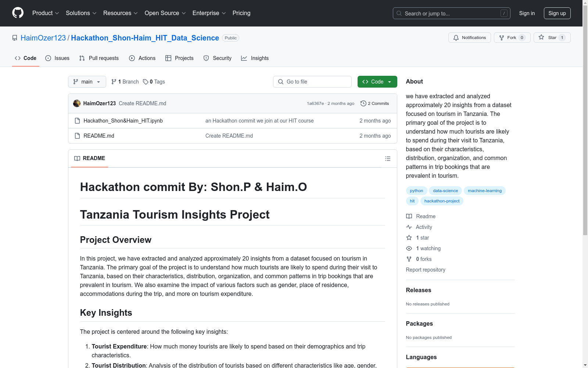Click the README.md file icon
This screenshot has height=368, width=588.
point(77,136)
